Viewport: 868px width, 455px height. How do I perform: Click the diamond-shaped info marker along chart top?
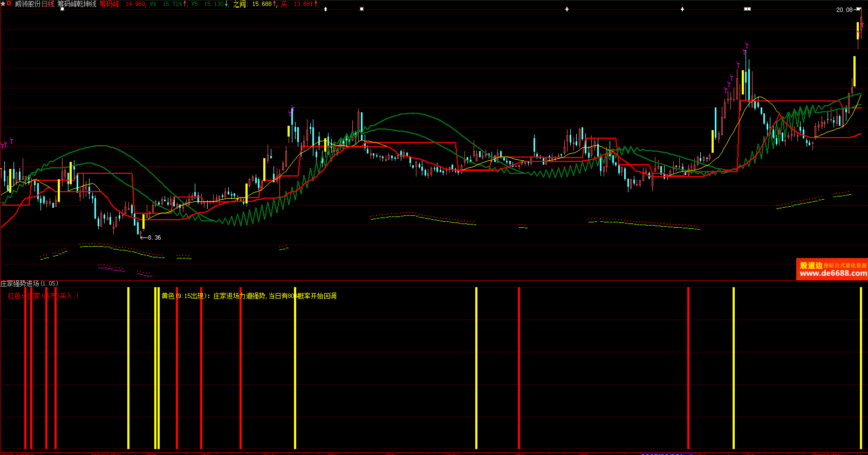pos(325,9)
